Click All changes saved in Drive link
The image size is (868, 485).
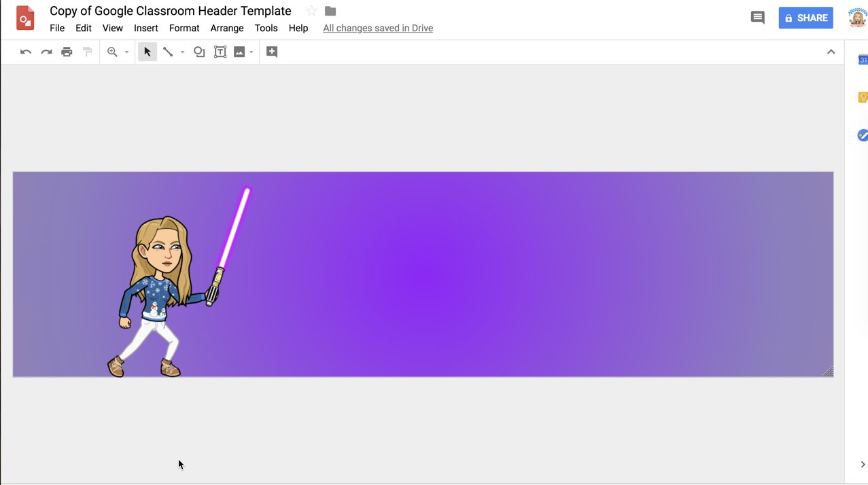(x=378, y=28)
